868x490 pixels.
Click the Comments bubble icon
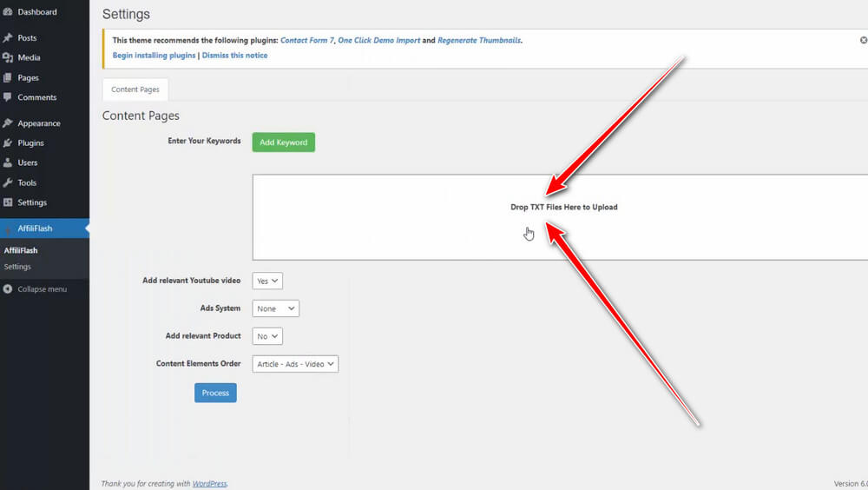coord(8,97)
